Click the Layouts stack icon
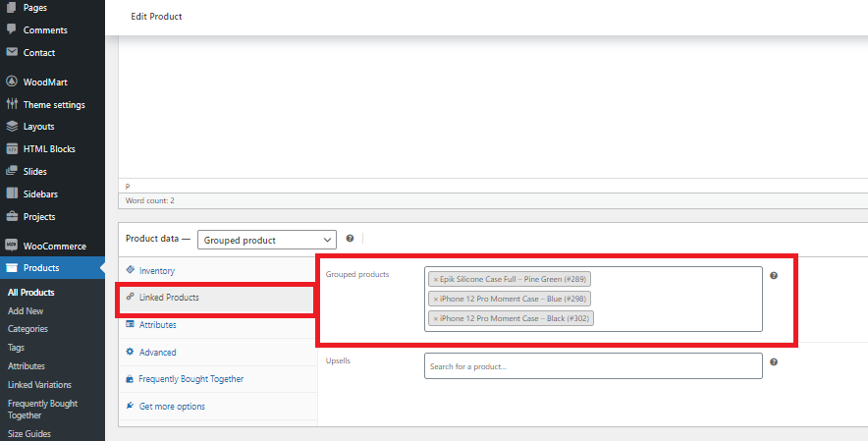868x441 pixels. [x=12, y=127]
